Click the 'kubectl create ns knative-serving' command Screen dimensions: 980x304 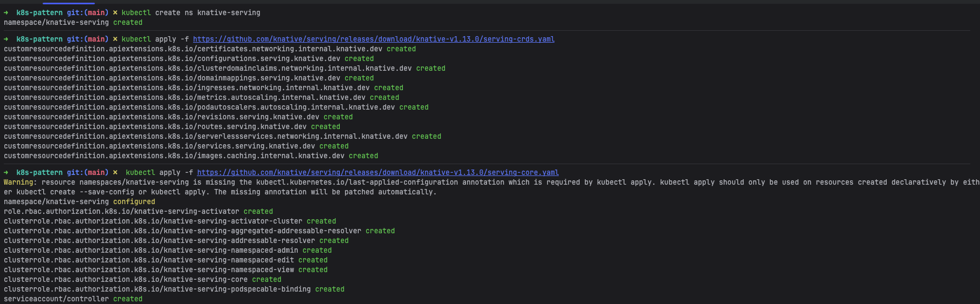191,12
